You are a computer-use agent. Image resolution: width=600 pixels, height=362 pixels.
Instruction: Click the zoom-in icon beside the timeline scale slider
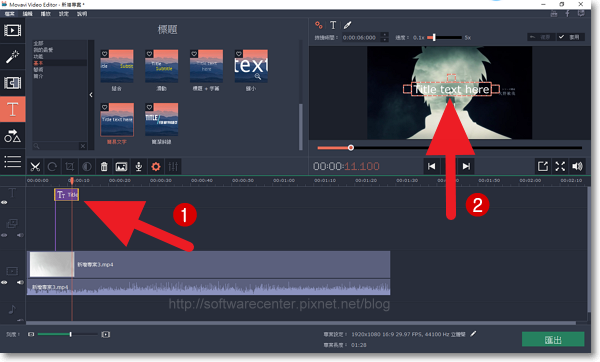(106, 334)
